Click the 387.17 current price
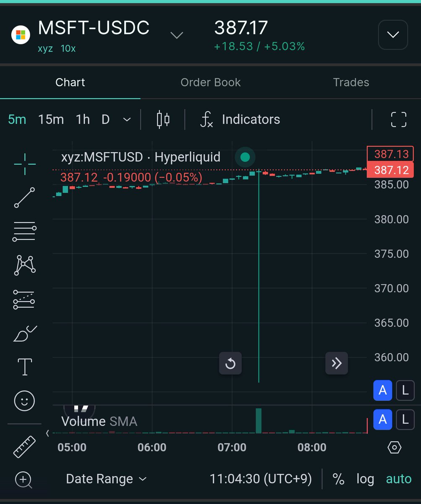The height and width of the screenshot is (504, 421). 241,28
